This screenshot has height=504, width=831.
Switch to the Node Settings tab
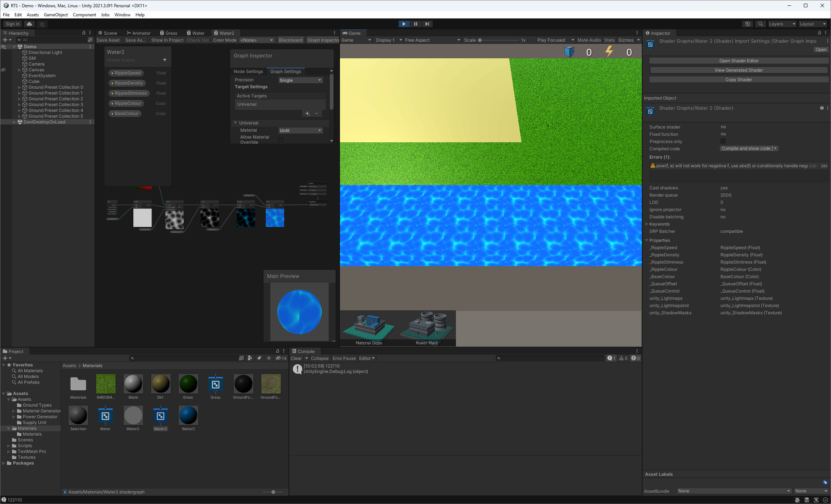248,71
